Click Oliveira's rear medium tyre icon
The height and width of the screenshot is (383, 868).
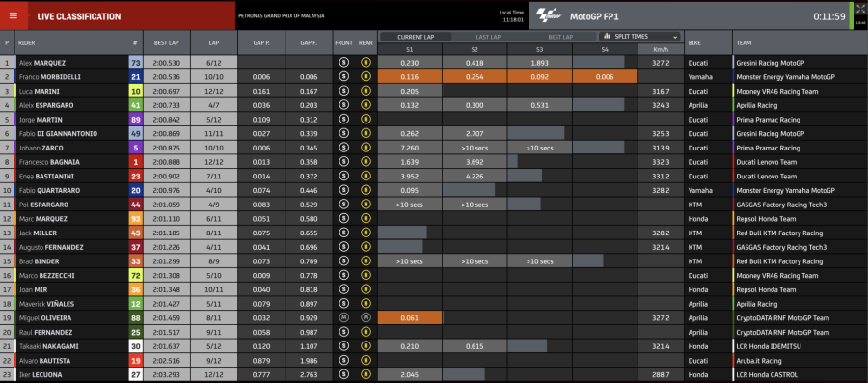366,318
